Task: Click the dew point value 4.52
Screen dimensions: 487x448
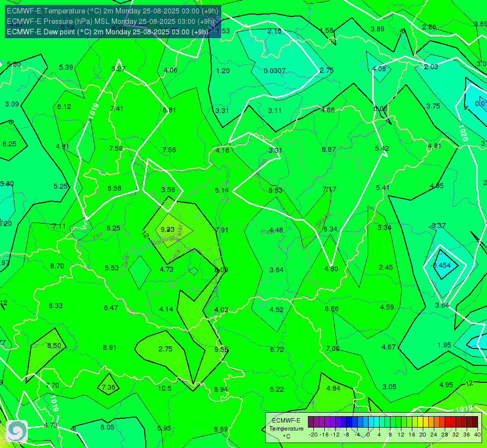Action: click(277, 309)
